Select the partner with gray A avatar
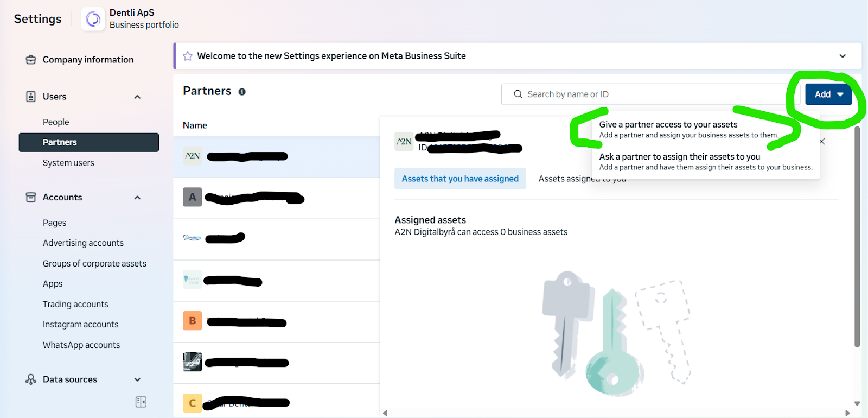This screenshot has width=868, height=418. (x=193, y=197)
